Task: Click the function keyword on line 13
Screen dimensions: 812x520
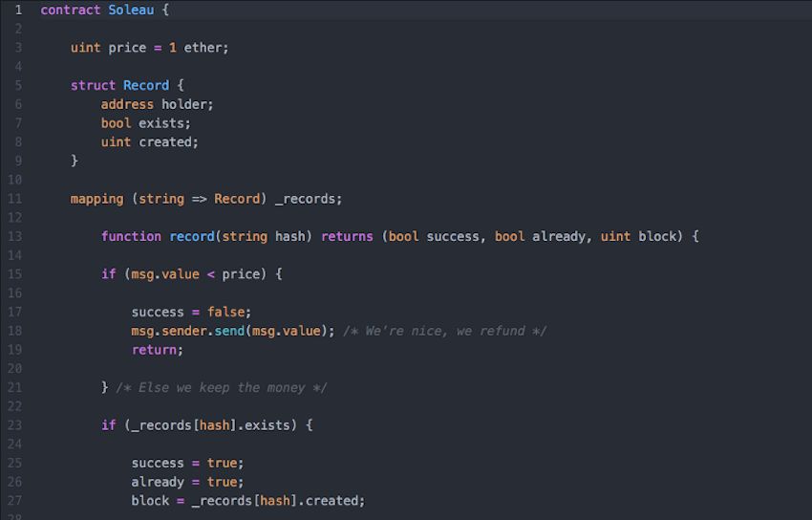Action: pyautogui.click(x=131, y=236)
